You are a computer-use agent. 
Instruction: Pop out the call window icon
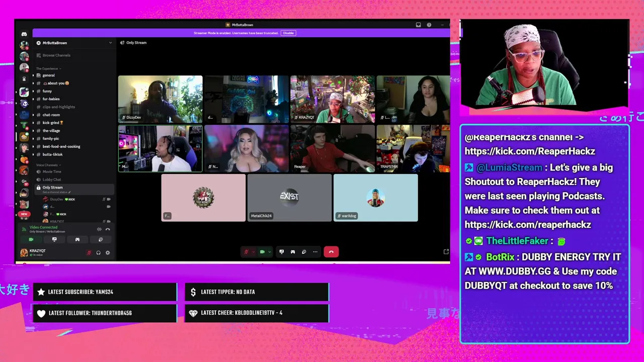click(x=446, y=252)
